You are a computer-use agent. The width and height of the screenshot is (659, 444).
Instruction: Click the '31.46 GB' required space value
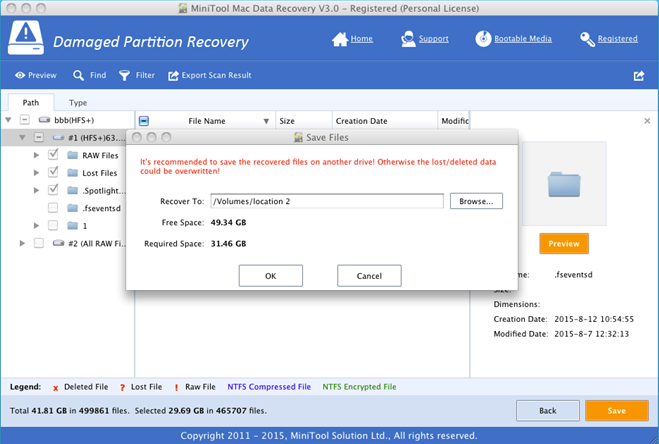coord(228,243)
